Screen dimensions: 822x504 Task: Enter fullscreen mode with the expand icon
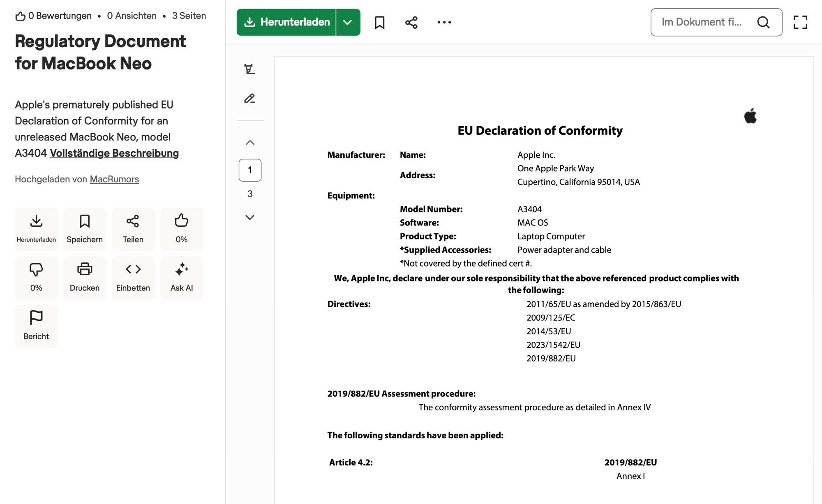click(x=800, y=22)
